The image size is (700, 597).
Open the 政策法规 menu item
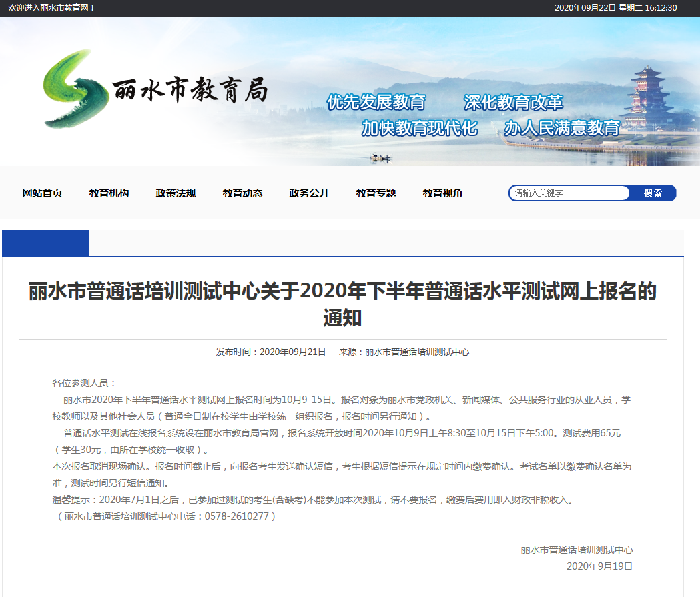(x=175, y=193)
